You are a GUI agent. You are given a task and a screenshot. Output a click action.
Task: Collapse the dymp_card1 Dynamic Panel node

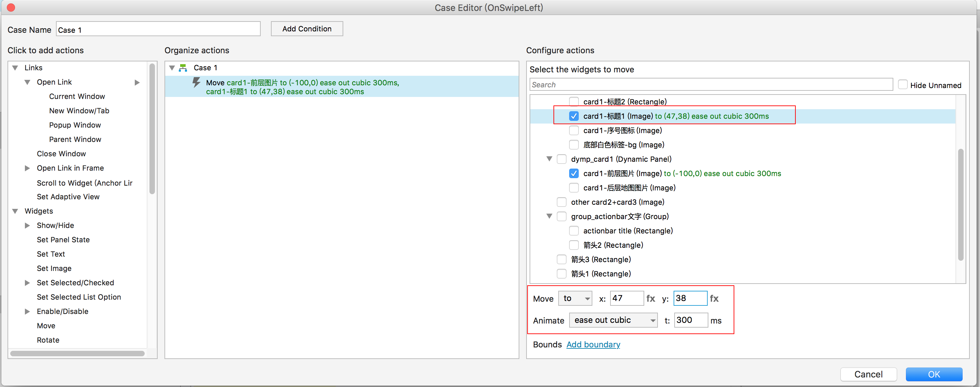549,159
